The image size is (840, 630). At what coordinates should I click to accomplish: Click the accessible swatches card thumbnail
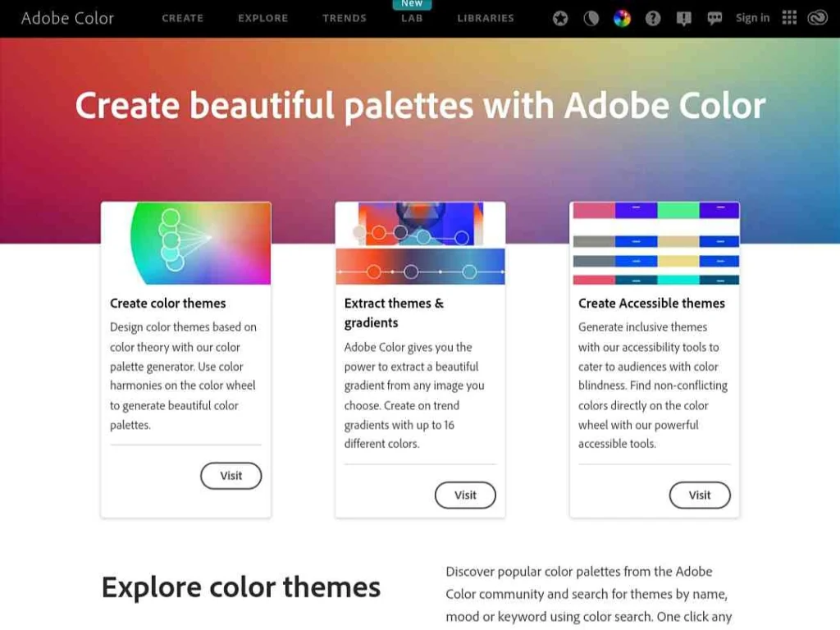coord(655,243)
